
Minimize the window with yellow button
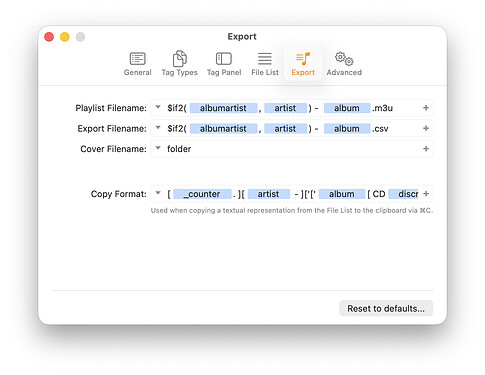pyautogui.click(x=65, y=37)
